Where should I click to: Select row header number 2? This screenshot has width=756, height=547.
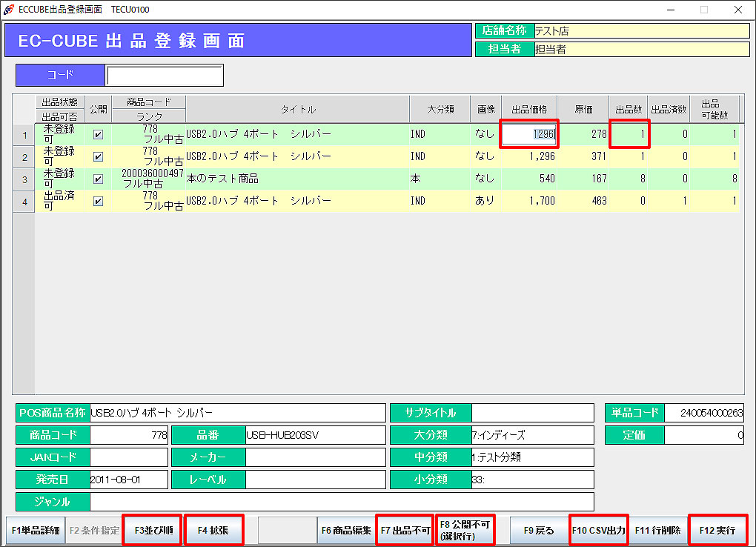point(24,157)
